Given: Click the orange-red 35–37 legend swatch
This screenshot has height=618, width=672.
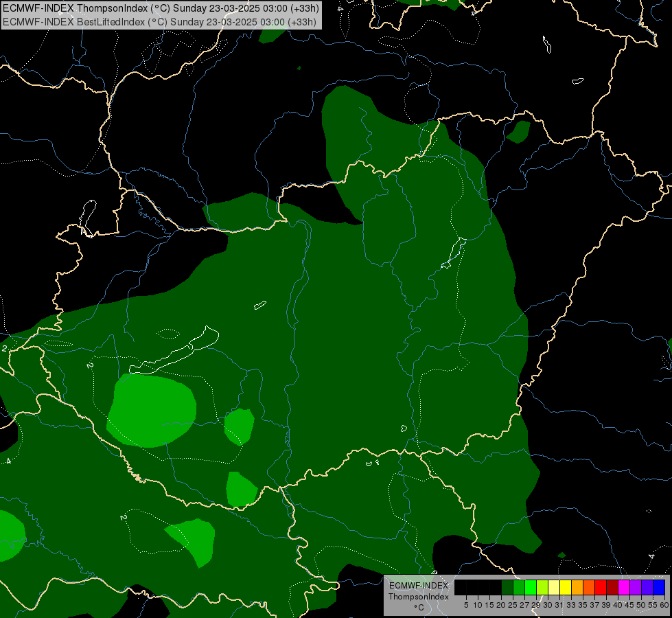Looking at the screenshot, I should (x=589, y=587).
